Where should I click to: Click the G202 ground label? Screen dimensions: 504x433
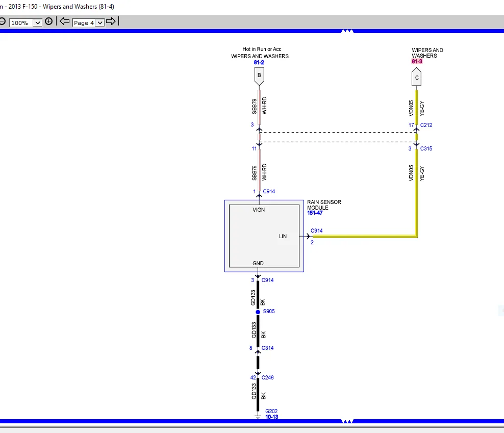[x=271, y=411]
